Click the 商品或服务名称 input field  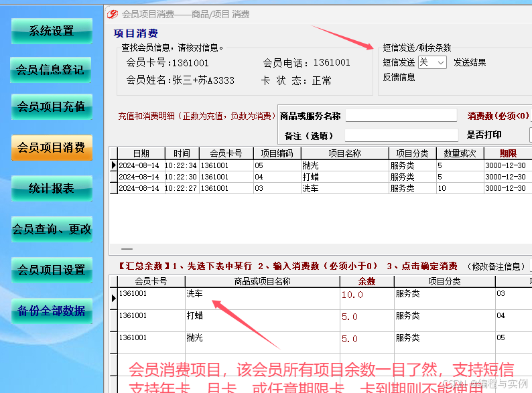tap(401, 116)
